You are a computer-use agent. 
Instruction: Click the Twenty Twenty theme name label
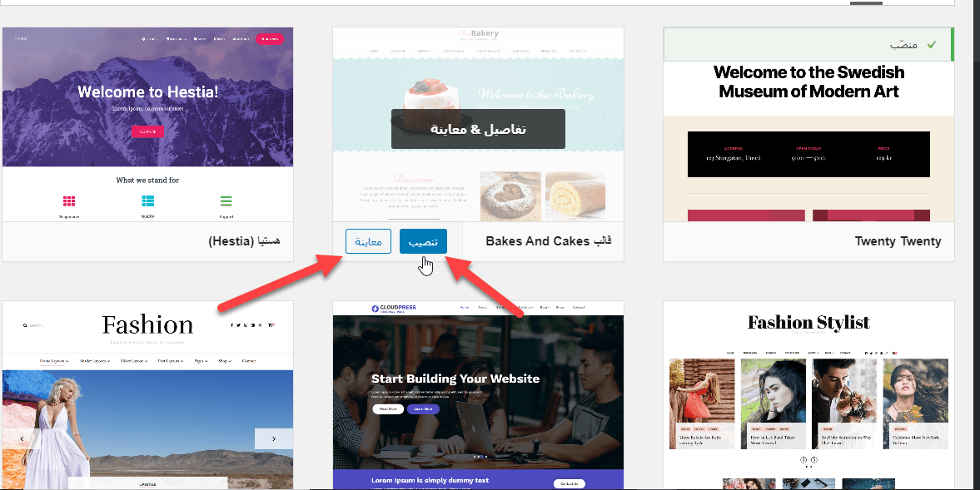(898, 241)
